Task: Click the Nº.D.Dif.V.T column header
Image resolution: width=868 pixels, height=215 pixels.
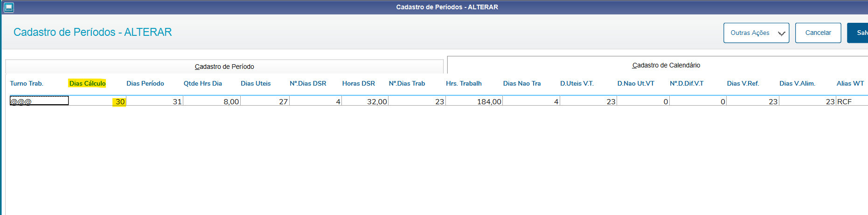Action: [x=687, y=83]
